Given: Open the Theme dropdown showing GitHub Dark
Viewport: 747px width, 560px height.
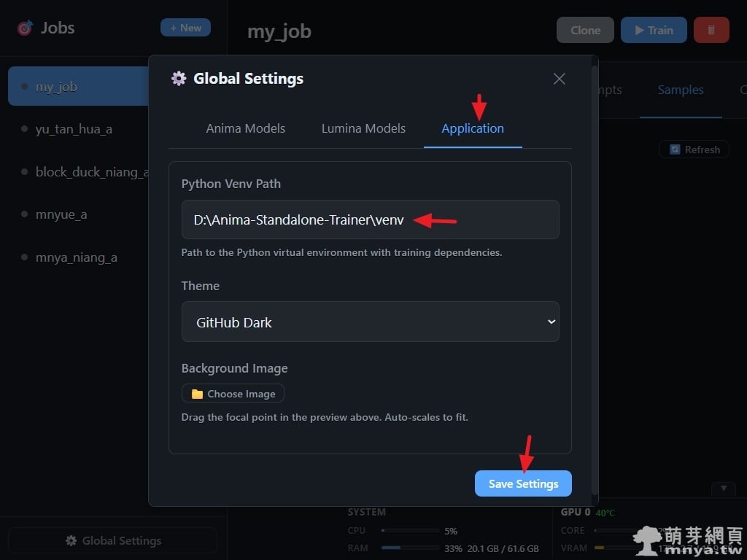Looking at the screenshot, I should coord(370,322).
